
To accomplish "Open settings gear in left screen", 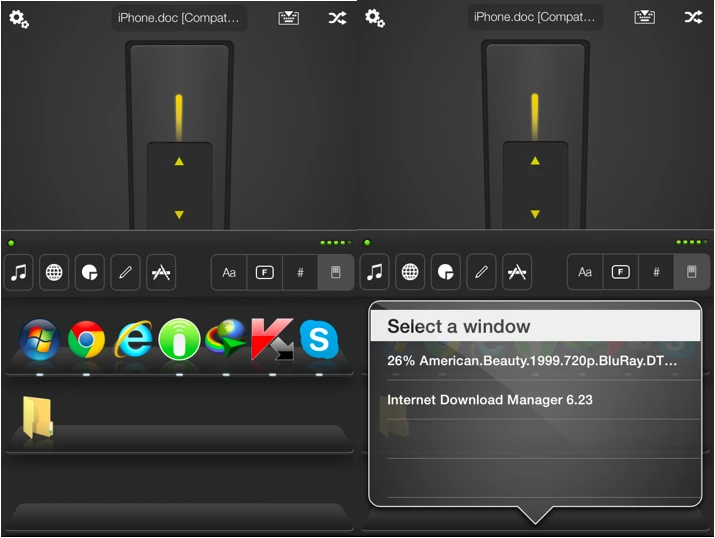I will coord(18,18).
